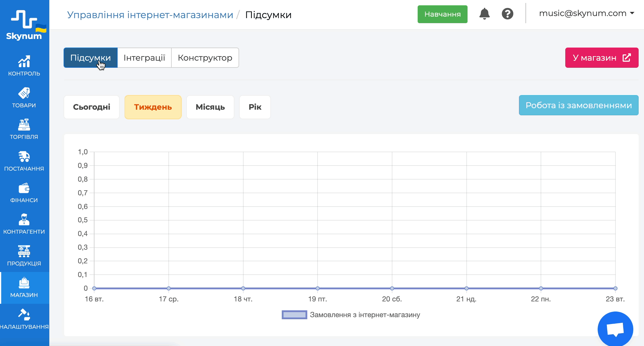The height and width of the screenshot is (346, 644).
Task: Open the live chat bubble
Action: pos(615,329)
